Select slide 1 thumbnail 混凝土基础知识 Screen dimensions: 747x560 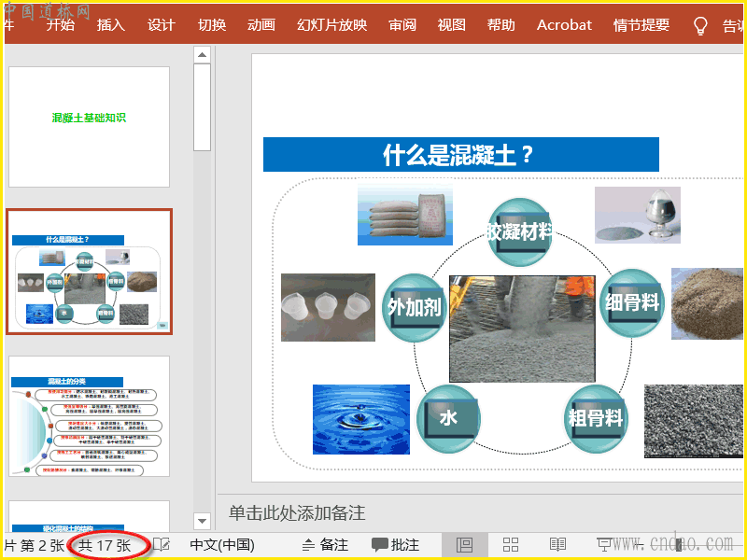89,127
